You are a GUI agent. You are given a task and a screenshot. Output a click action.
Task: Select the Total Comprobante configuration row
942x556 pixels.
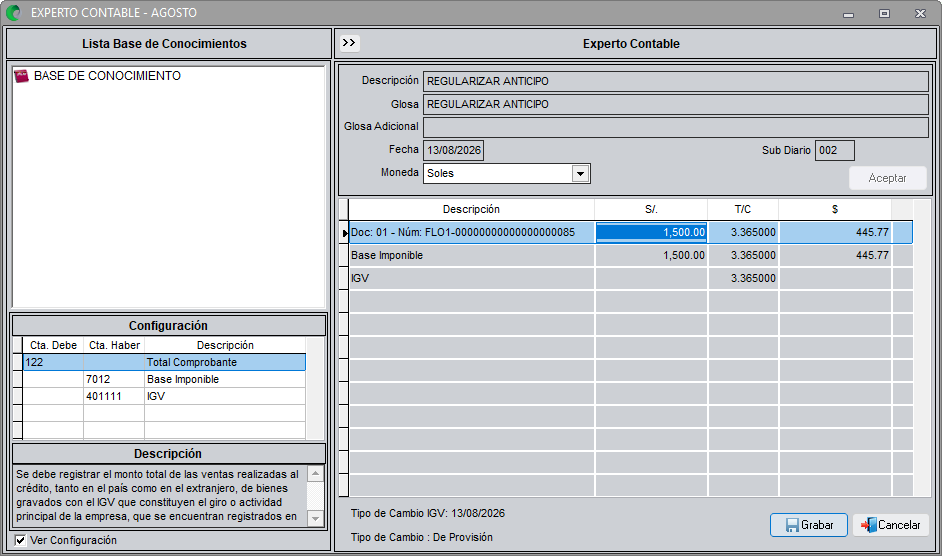[164, 362]
